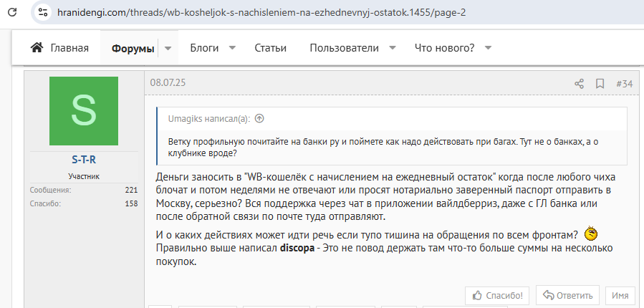Click the browser address bar URL
This screenshot has width=644, height=308.
pos(272,12)
